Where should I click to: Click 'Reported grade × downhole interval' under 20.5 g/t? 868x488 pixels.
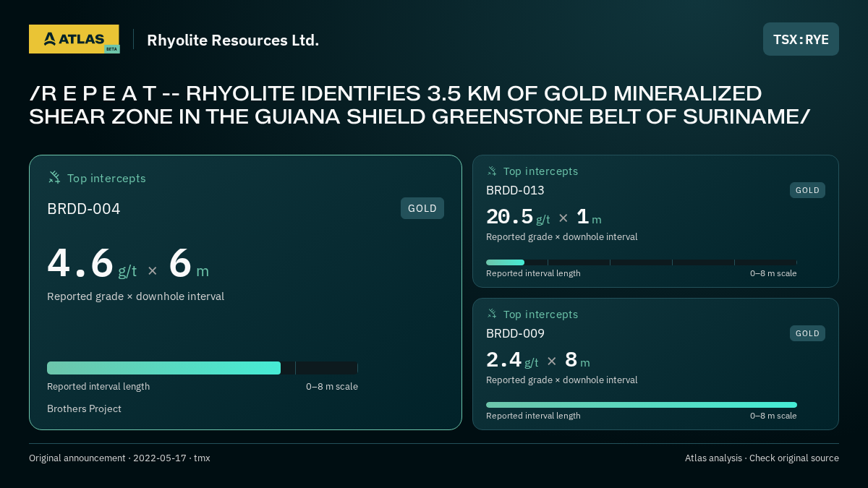(x=562, y=237)
